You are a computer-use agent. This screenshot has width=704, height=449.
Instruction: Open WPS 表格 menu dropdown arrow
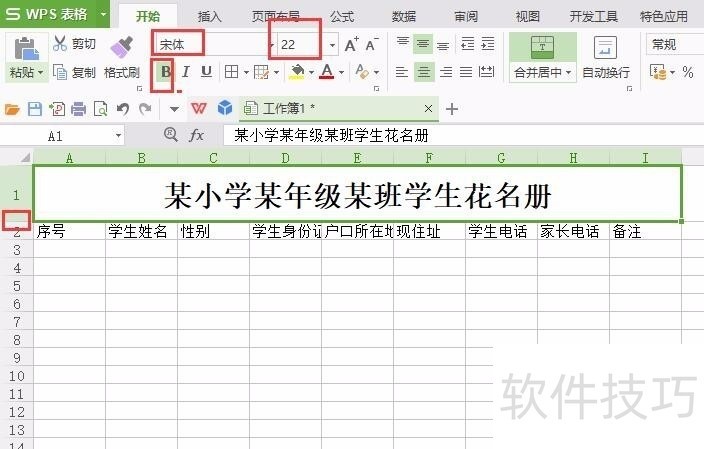coord(103,14)
